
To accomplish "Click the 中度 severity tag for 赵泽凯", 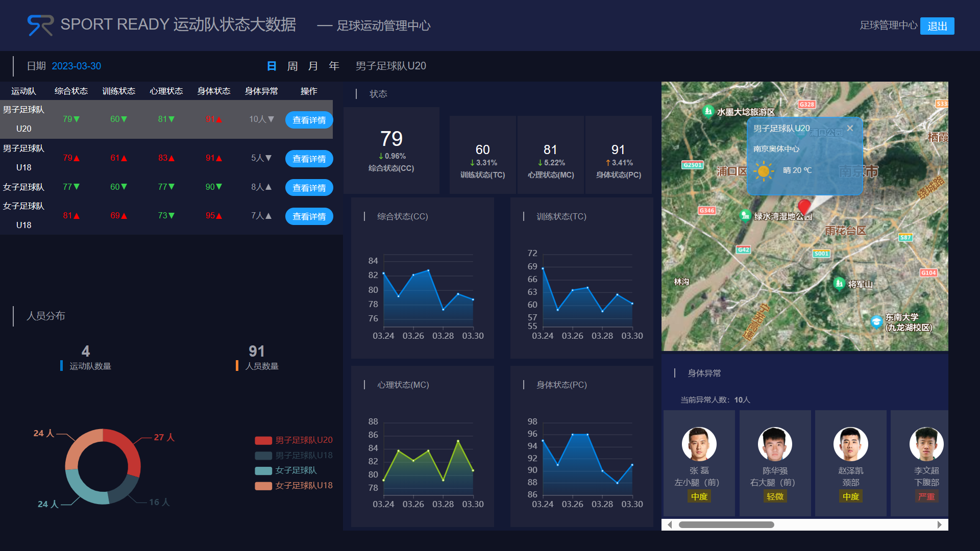I will pyautogui.click(x=851, y=496).
